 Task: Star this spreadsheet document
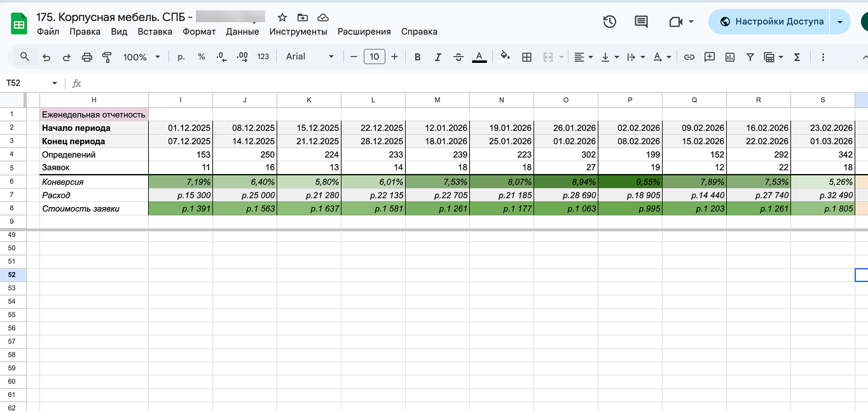coord(282,18)
